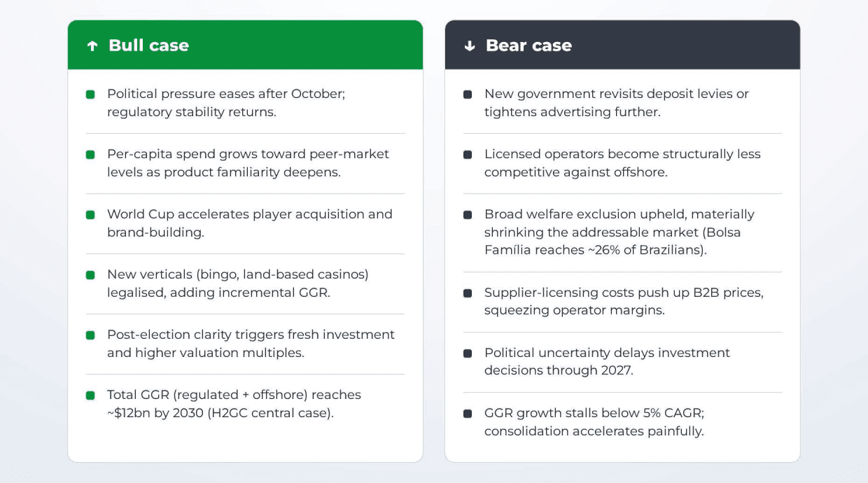868x483 pixels.
Task: Click the down arrow icon beside Bear case
Action: point(469,46)
